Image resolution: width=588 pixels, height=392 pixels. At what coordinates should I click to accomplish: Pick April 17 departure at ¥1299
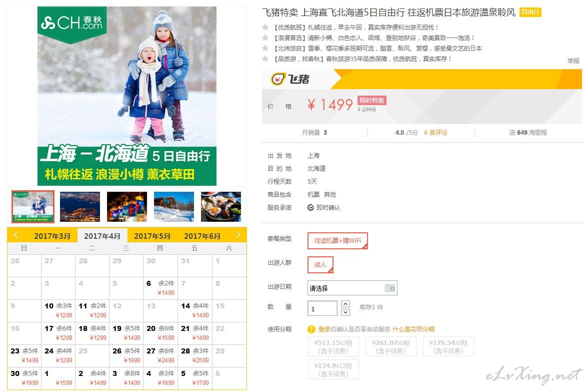point(58,333)
